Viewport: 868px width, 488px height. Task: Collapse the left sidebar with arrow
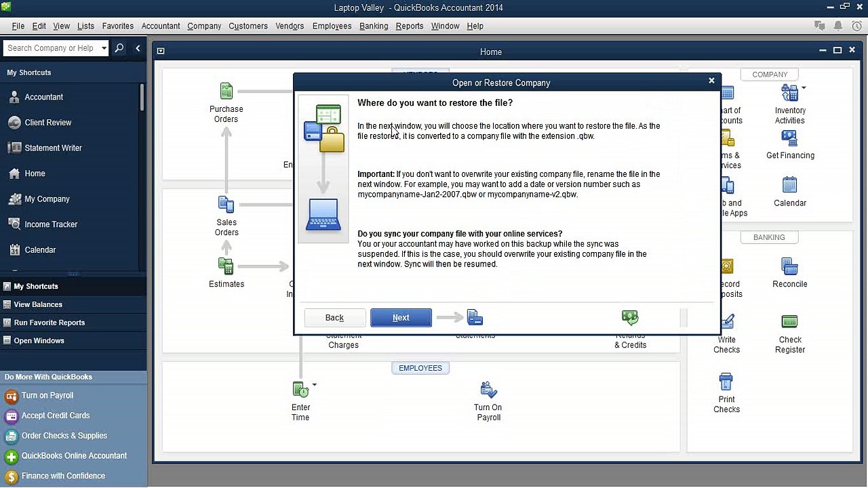(x=138, y=48)
